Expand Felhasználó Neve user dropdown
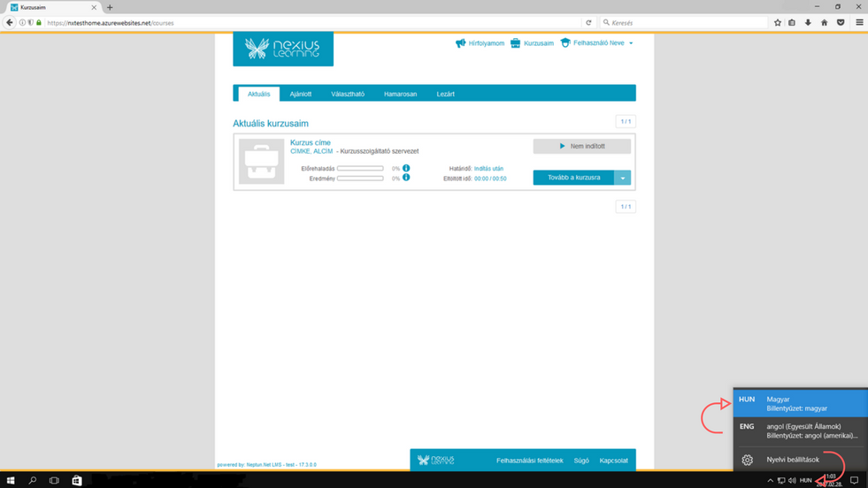 pyautogui.click(x=631, y=43)
